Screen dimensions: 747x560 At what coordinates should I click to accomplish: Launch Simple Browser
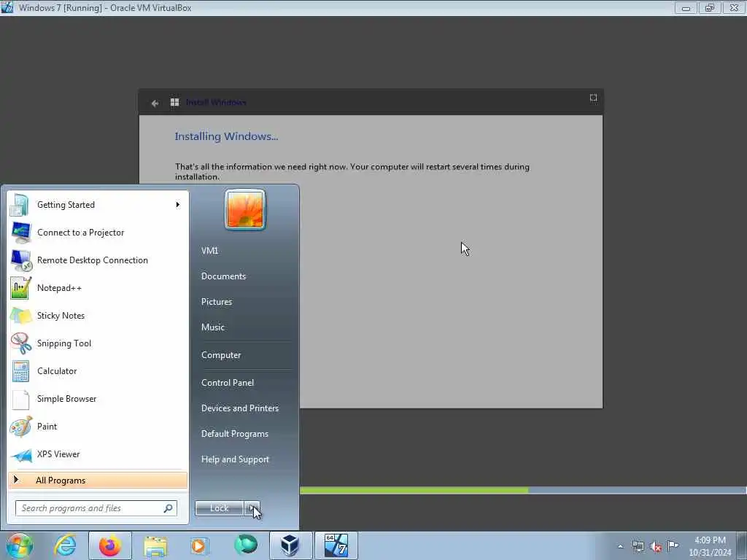click(x=98, y=399)
